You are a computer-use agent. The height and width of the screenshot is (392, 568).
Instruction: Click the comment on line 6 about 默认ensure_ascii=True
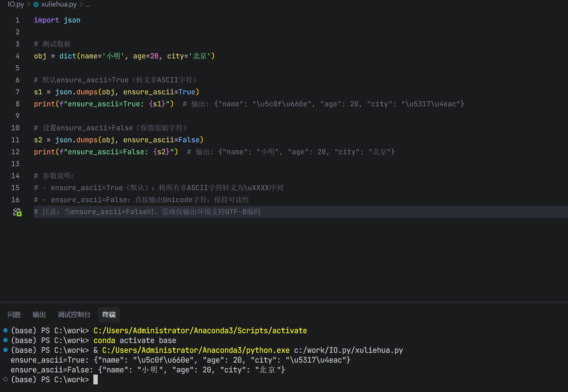(x=116, y=80)
